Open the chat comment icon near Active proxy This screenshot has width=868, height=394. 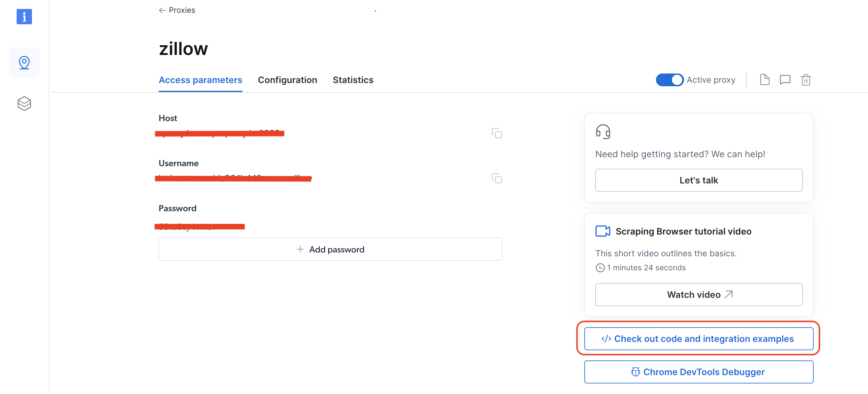785,80
